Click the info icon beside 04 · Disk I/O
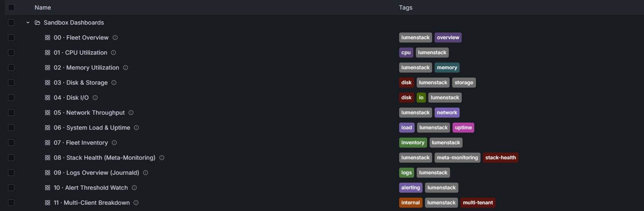 pos(95,98)
